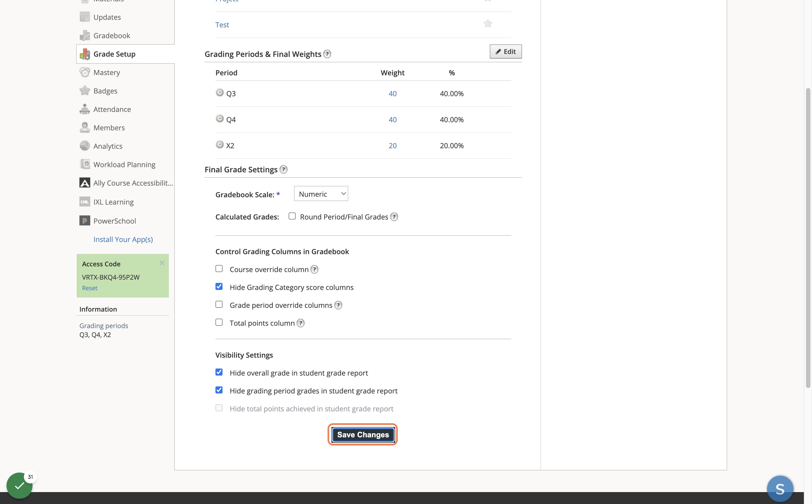The width and height of the screenshot is (812, 504).
Task: Click the X2 grading period clock icon
Action: pos(220,144)
